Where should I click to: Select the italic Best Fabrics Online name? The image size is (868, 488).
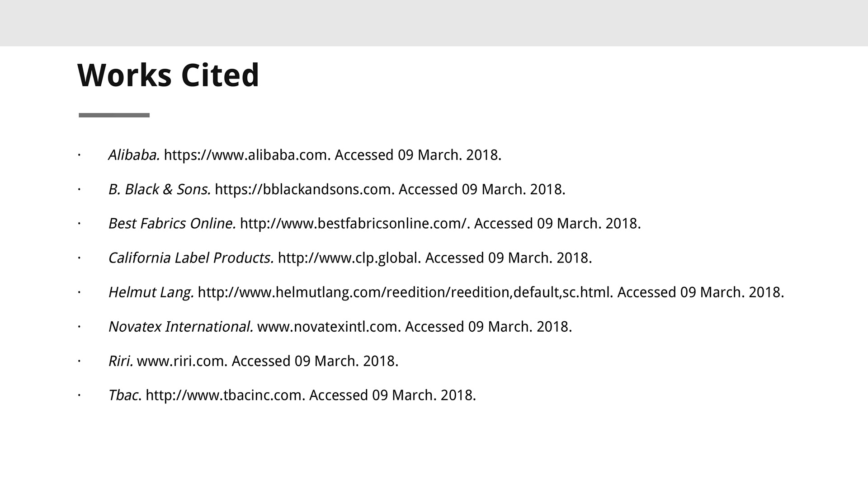(172, 224)
